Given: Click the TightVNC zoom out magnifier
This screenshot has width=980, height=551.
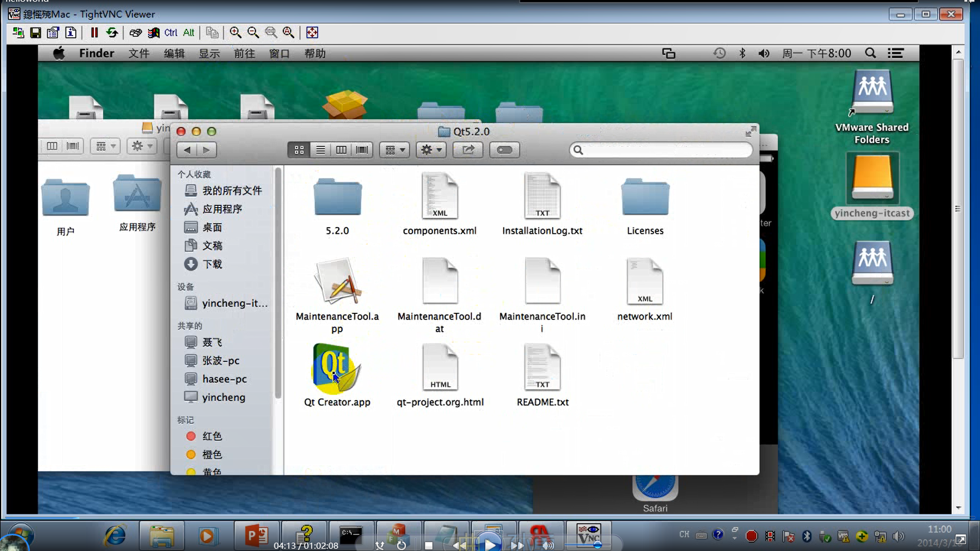Looking at the screenshot, I should (x=253, y=32).
